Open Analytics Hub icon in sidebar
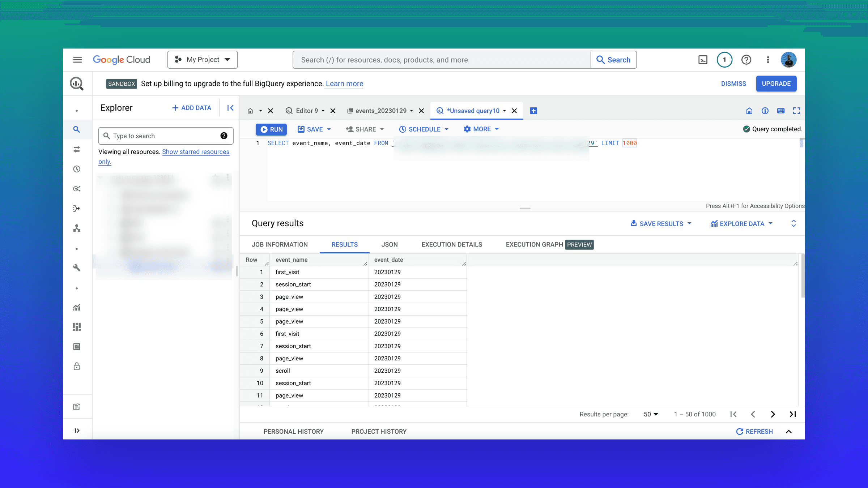868x488 pixels. pos(77,189)
